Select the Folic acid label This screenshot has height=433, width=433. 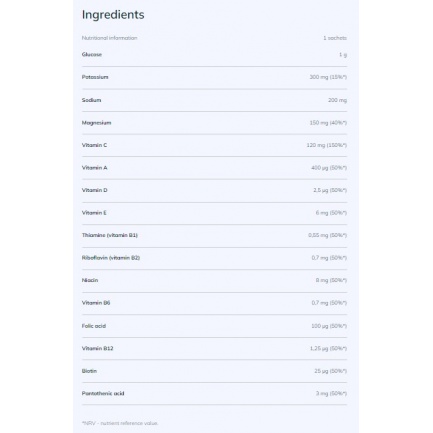[94, 326]
